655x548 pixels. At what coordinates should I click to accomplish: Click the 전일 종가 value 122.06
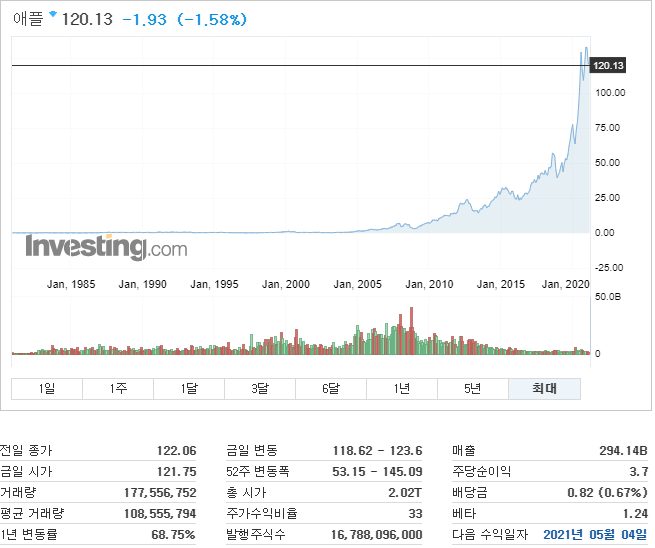(176, 451)
